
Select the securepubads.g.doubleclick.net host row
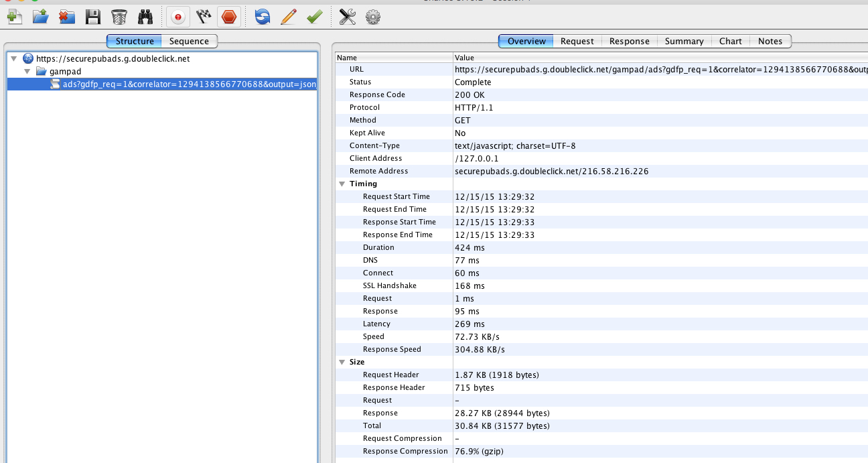pyautogui.click(x=162, y=58)
